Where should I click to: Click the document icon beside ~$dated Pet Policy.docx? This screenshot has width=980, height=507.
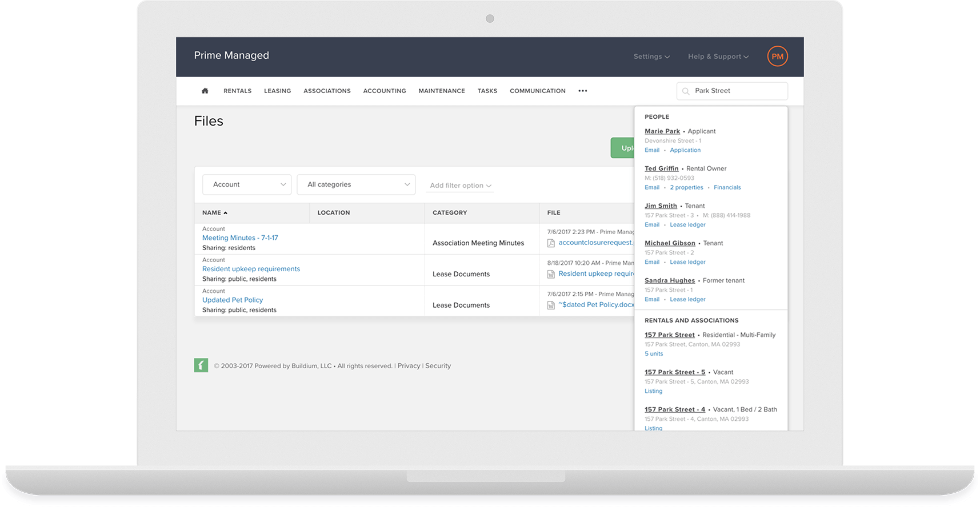tap(551, 305)
